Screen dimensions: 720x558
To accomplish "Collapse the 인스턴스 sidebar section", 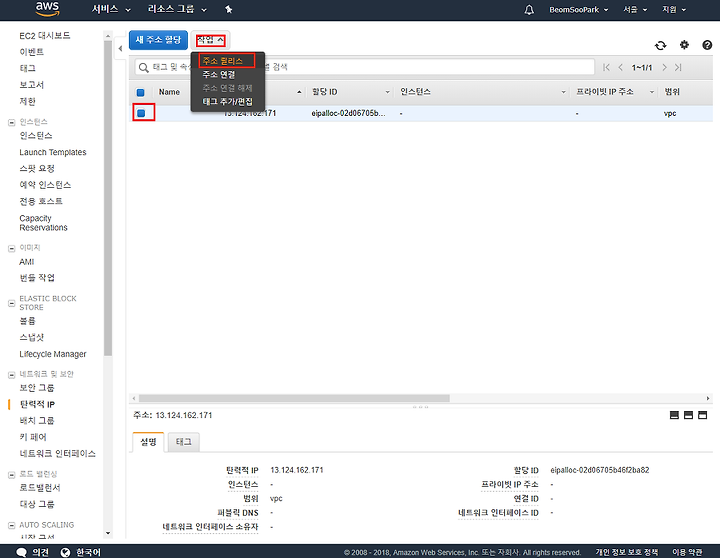I will [11, 123].
